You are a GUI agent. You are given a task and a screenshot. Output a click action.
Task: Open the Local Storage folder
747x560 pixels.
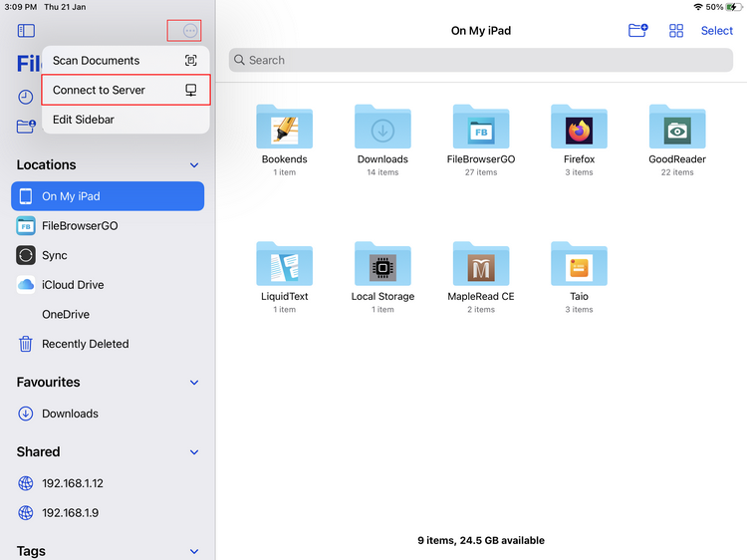(382, 278)
